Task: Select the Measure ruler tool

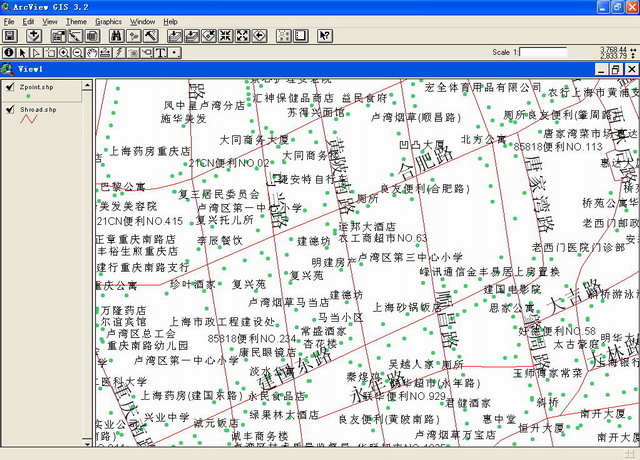Action: (x=106, y=53)
